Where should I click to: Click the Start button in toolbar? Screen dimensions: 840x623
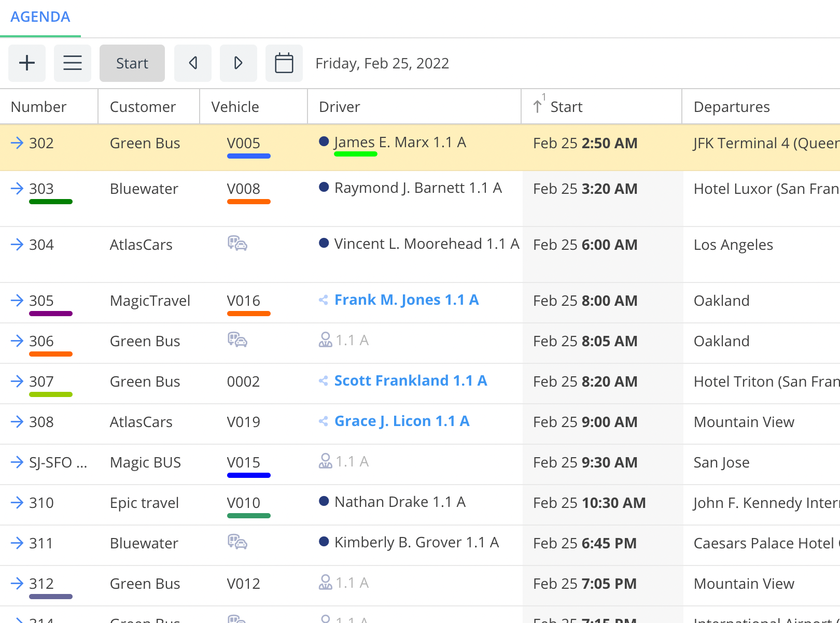pos(132,63)
